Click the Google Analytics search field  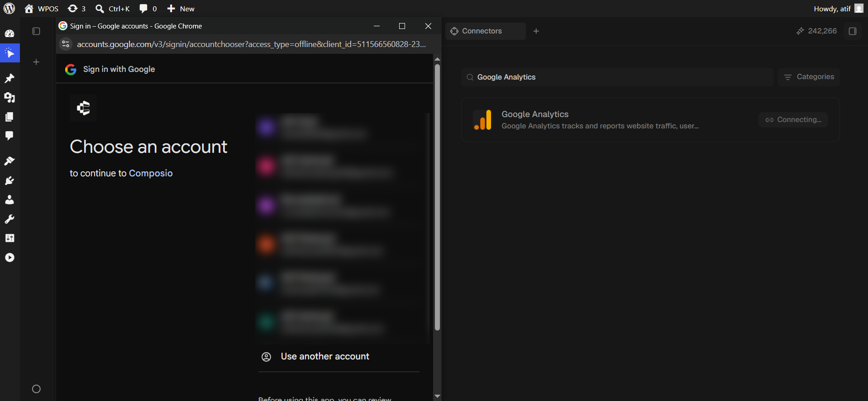617,77
